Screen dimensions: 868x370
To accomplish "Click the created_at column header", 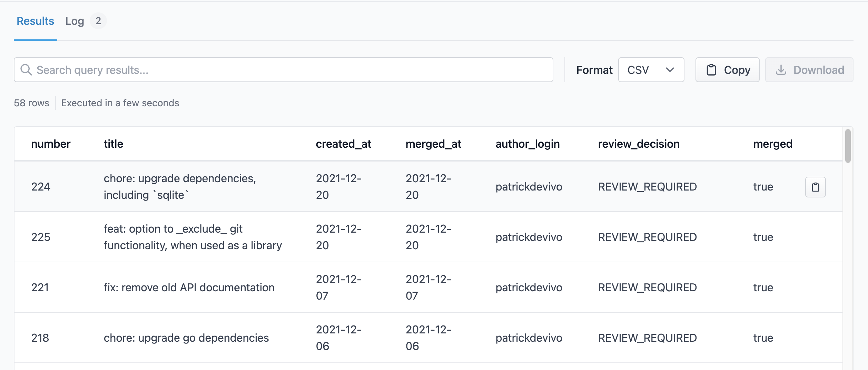I will point(343,144).
